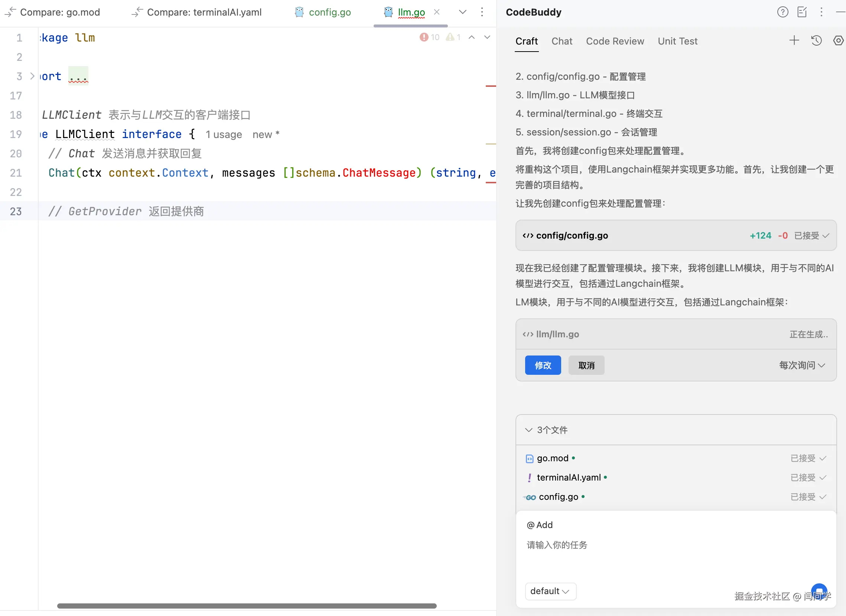
Task: Click the CodeBuddy feedback note icon
Action: pos(802,12)
